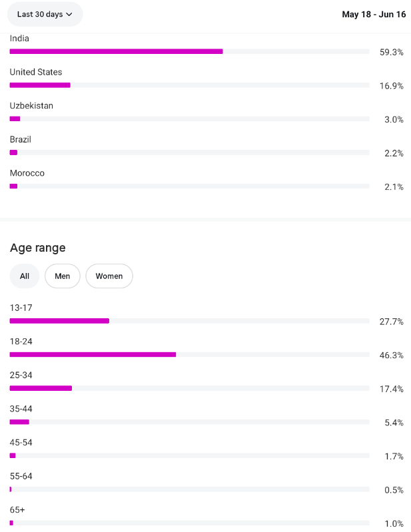Select the All age filter chip
Image resolution: width=411 pixels, height=532 pixels.
click(x=25, y=276)
